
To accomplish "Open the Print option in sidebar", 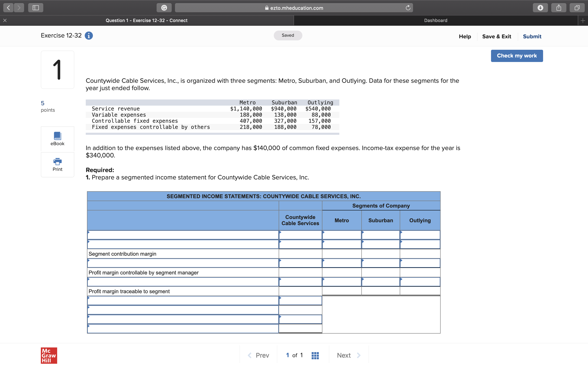I will tap(57, 165).
